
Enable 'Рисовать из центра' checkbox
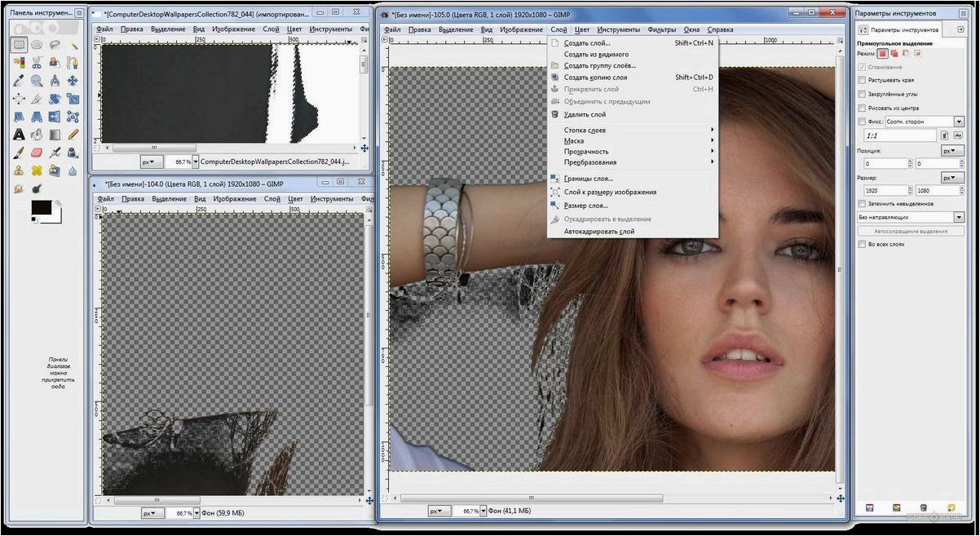pos(862,108)
